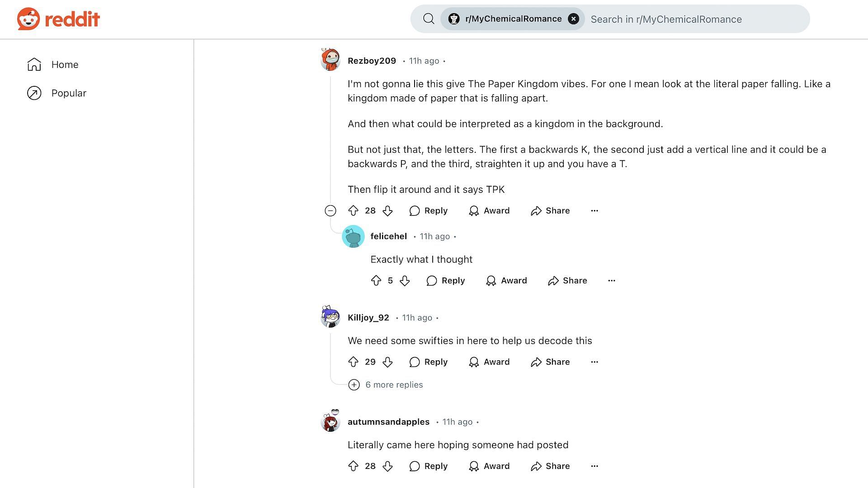Click downvote arrow on Killjoy_92 comment
Image resolution: width=868 pixels, height=488 pixels.
coord(387,361)
